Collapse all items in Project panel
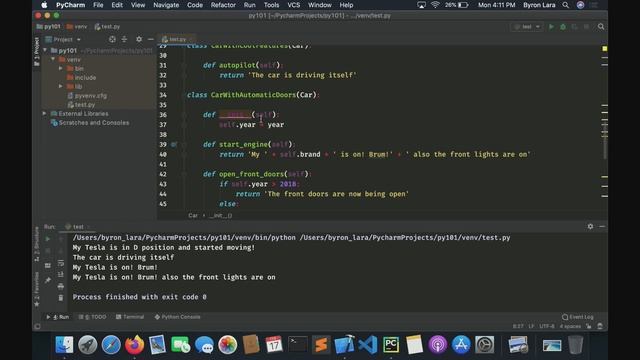The height and width of the screenshot is (360, 640). click(124, 39)
